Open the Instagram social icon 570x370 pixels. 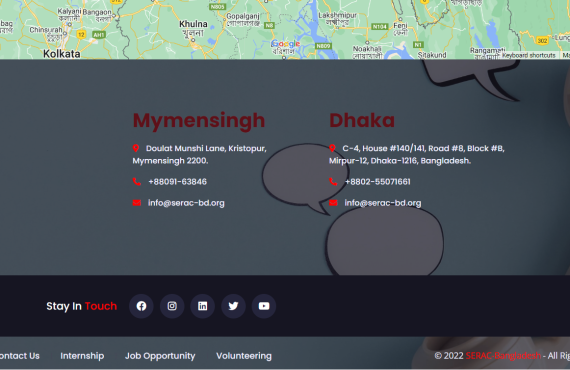click(x=172, y=306)
